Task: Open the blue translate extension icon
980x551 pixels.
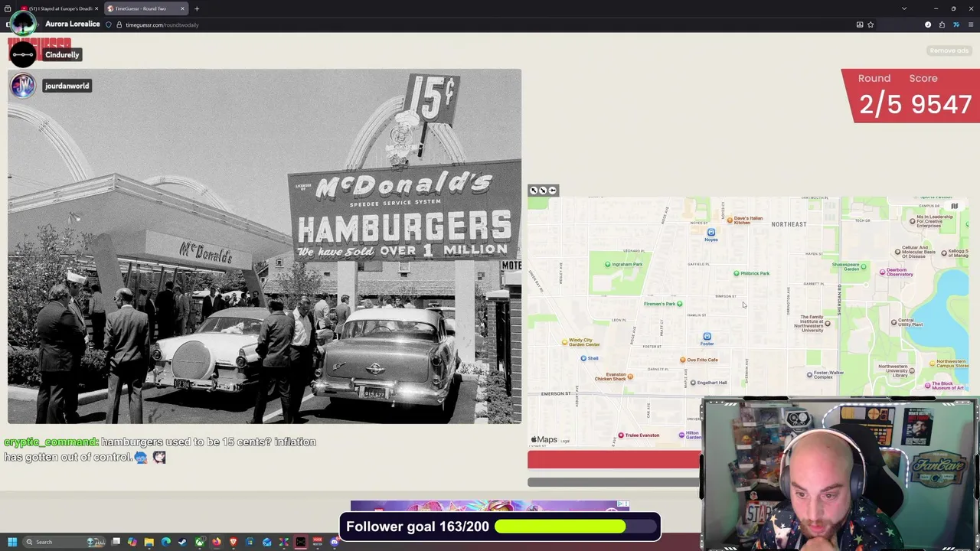Action: tap(956, 24)
